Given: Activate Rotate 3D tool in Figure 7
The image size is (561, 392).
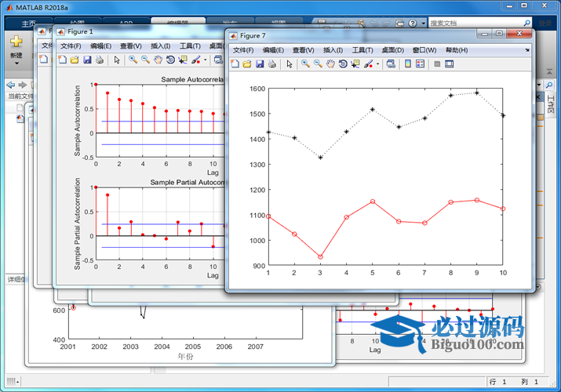Looking at the screenshot, I should click(343, 64).
